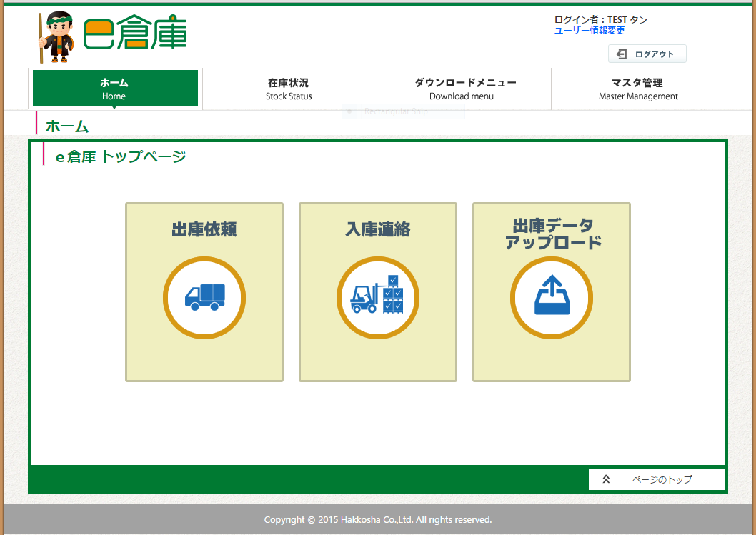Image resolution: width=756 pixels, height=535 pixels.
Task: Click the blue delivery truck icon
Action: point(204,297)
